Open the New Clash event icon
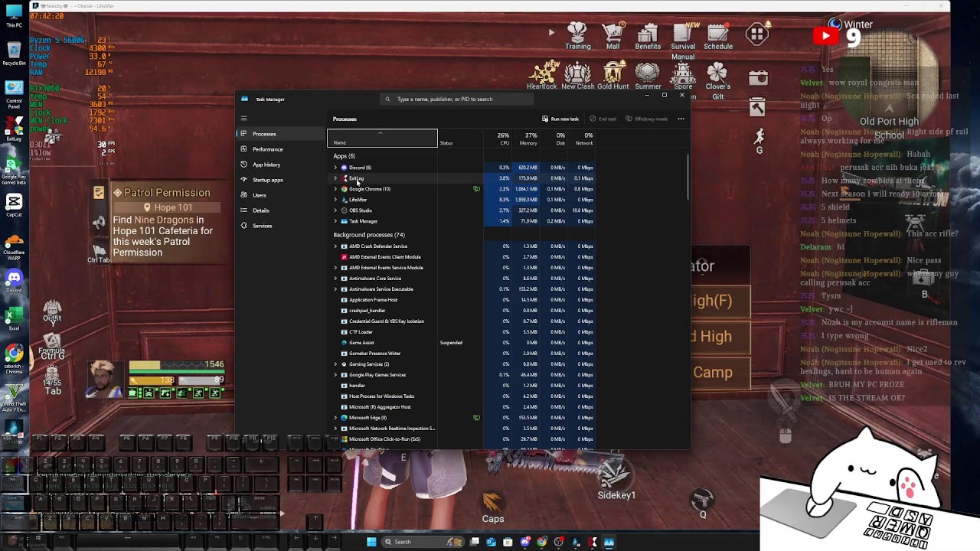 (x=578, y=76)
